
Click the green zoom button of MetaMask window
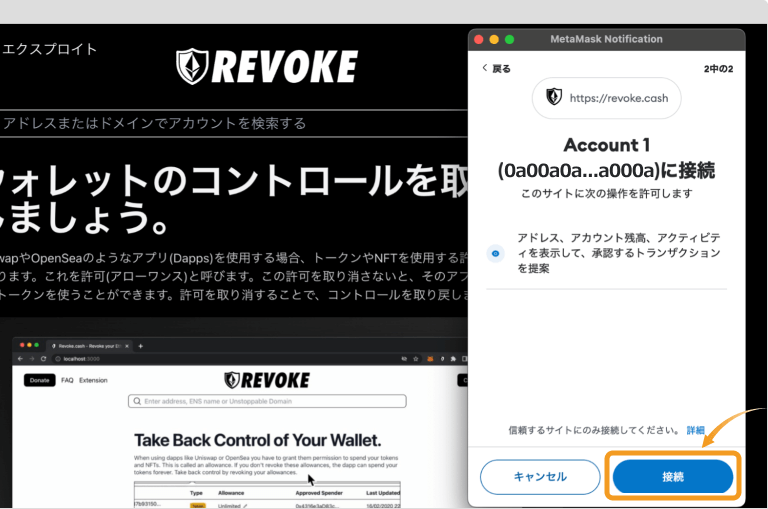coord(509,39)
